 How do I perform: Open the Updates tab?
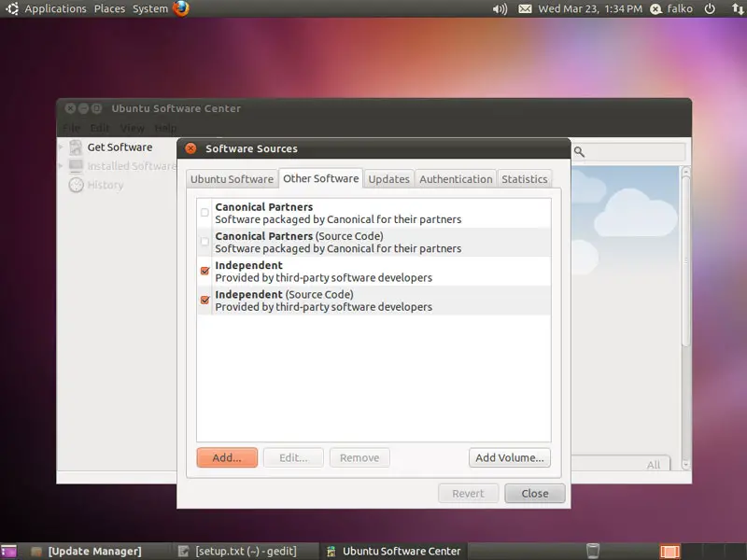(388, 179)
